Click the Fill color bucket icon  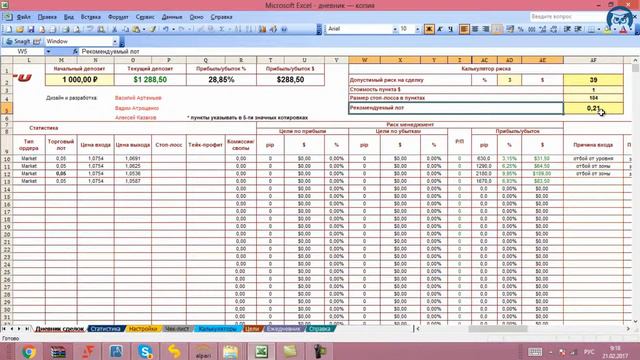pos(607,29)
